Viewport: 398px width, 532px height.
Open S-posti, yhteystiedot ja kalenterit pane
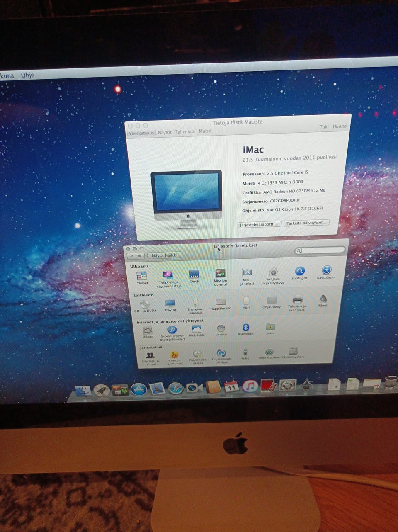pos(172,334)
